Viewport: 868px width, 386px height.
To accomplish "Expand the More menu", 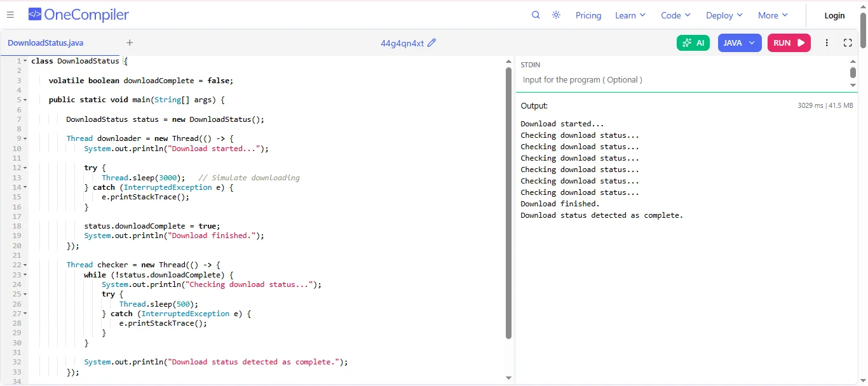I will click(x=773, y=15).
